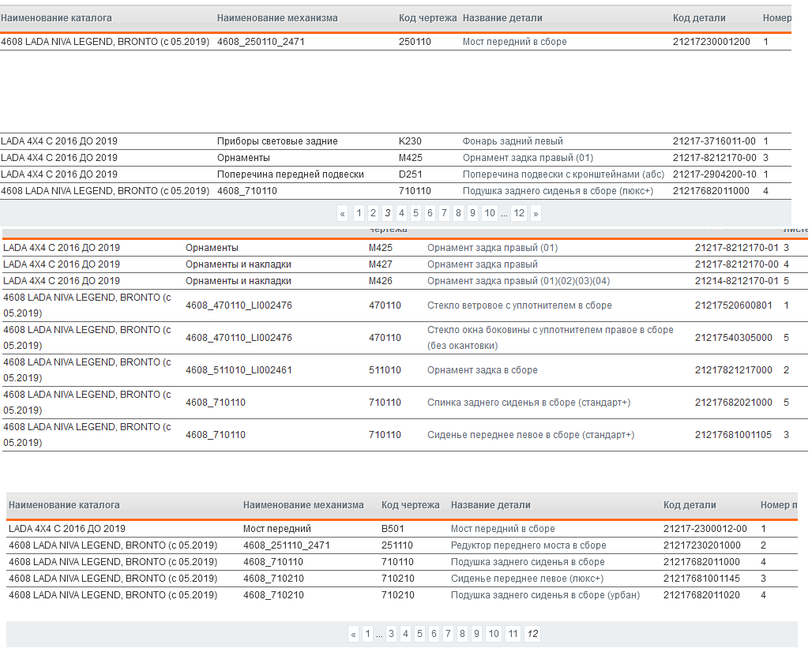Open the next page using the » arrow
The image size is (812, 652).
click(x=536, y=213)
